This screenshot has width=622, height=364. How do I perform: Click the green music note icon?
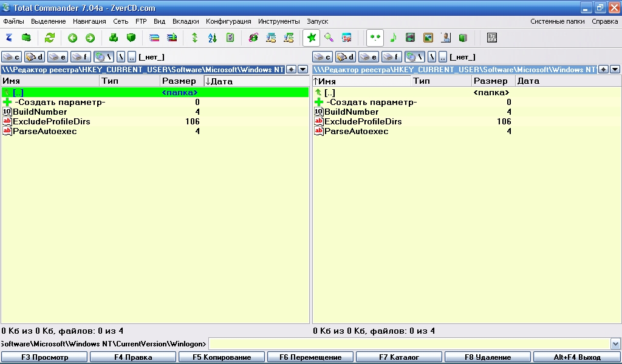tap(393, 38)
